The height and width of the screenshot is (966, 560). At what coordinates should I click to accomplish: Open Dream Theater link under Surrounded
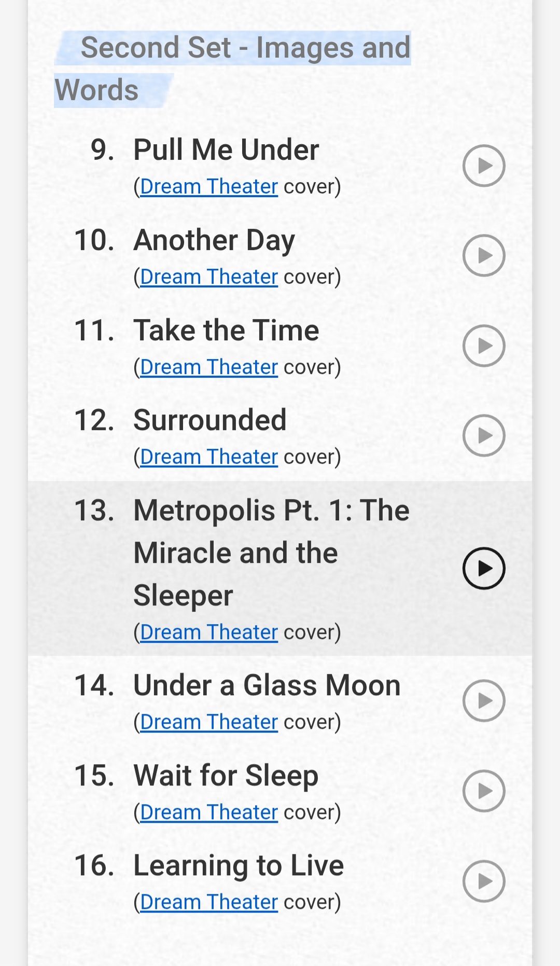pyautogui.click(x=209, y=457)
